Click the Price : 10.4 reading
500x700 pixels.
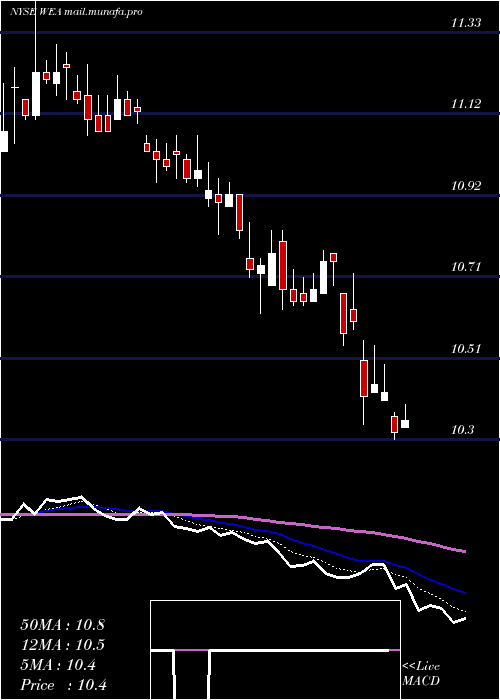point(63,685)
